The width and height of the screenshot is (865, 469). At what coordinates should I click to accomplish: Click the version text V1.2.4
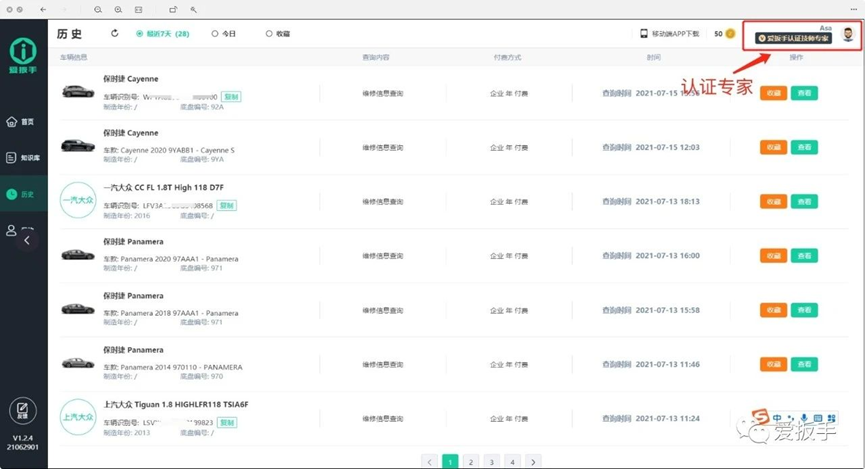tap(23, 438)
